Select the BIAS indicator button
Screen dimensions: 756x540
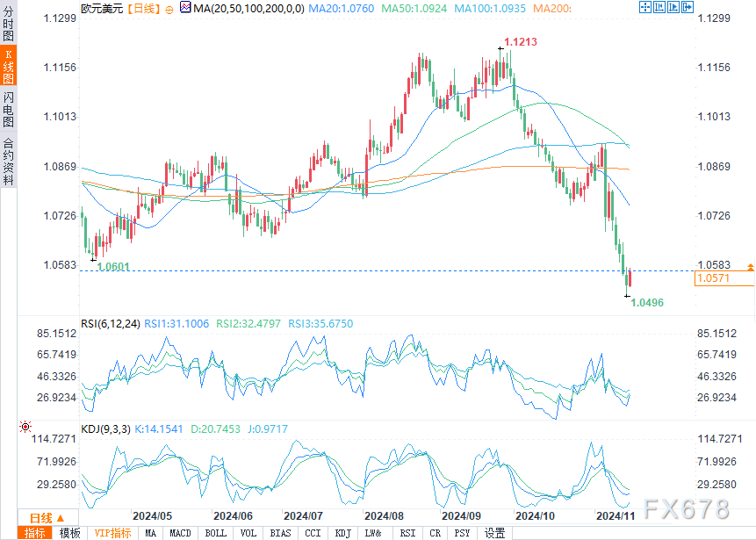coord(281,533)
